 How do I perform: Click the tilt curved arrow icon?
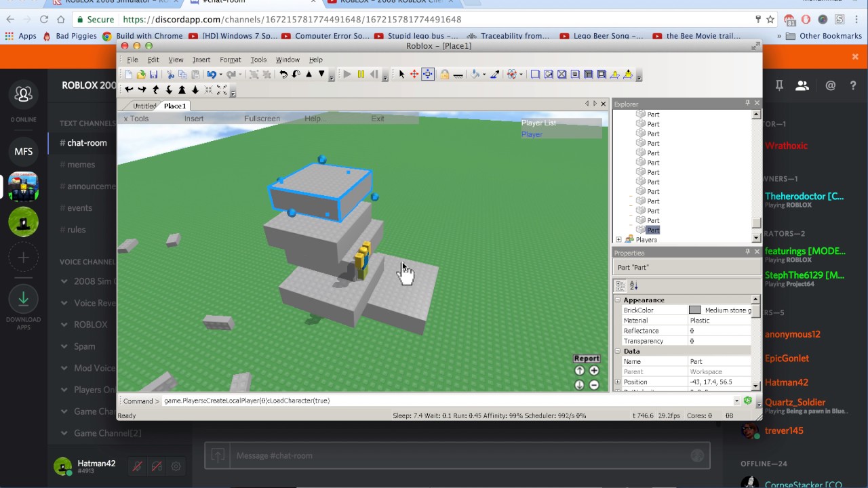pyautogui.click(x=296, y=75)
